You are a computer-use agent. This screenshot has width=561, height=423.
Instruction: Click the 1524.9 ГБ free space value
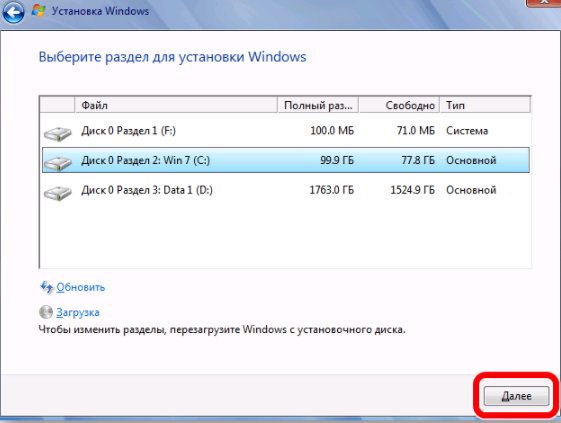pyautogui.click(x=413, y=190)
